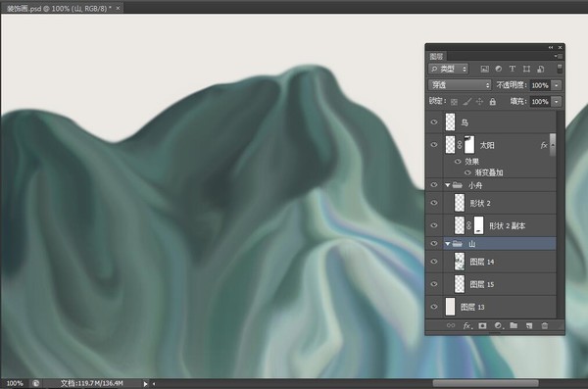
Task: Delete the selected layer with trash icon
Action: 545,325
